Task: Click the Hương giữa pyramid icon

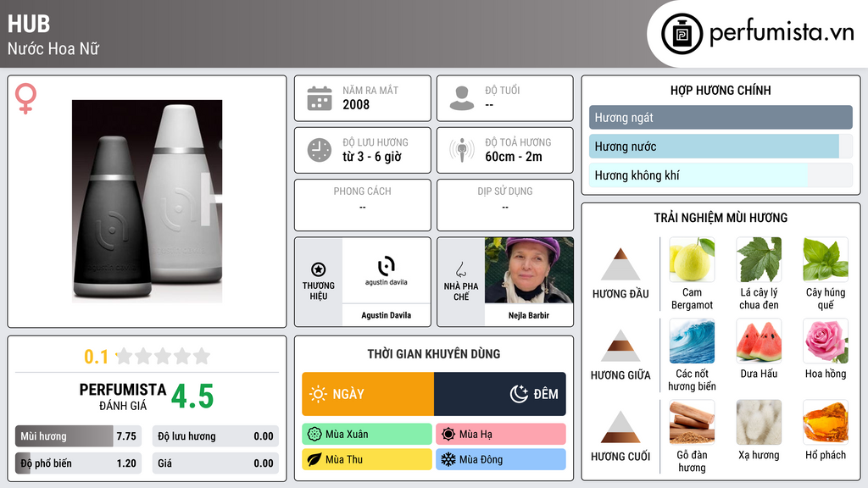Action: [x=620, y=346]
